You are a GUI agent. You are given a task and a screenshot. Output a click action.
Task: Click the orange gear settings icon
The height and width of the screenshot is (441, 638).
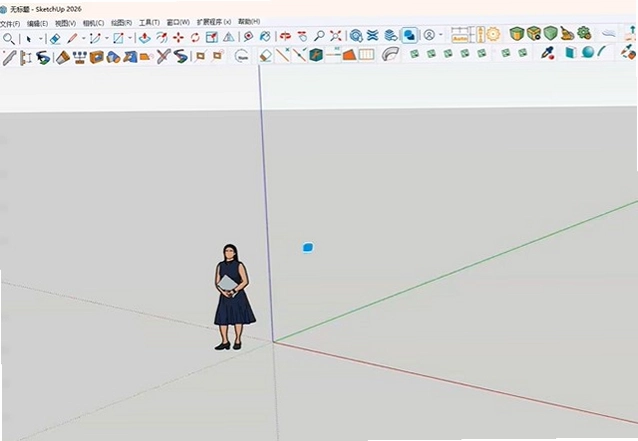tap(493, 34)
